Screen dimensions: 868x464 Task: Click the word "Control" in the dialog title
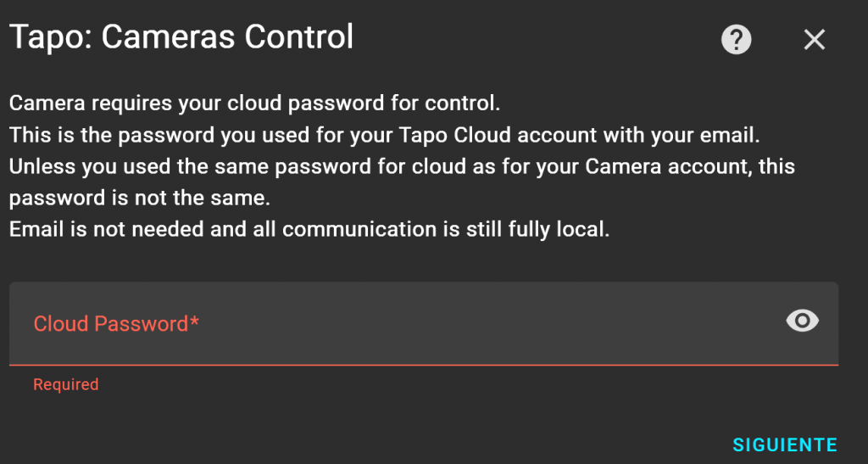[x=299, y=37]
